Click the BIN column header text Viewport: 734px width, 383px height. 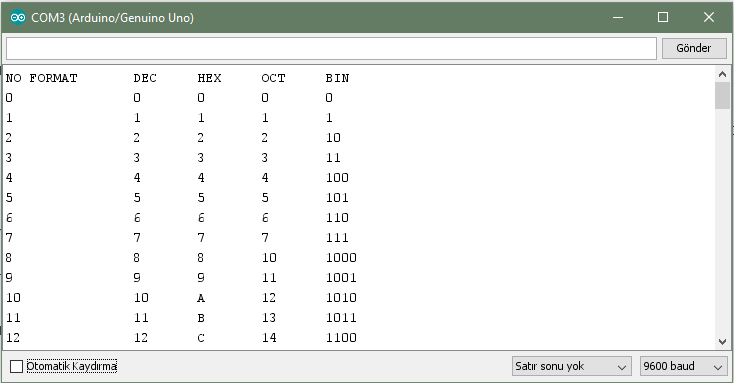click(338, 78)
